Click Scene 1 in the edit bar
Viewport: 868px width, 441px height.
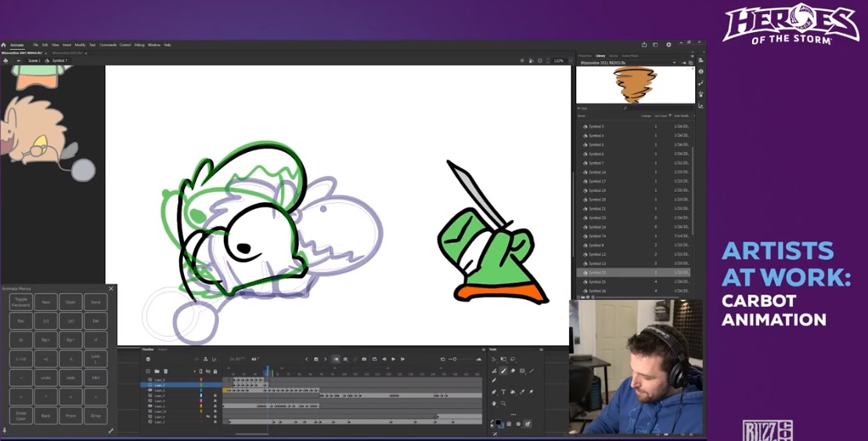click(34, 60)
